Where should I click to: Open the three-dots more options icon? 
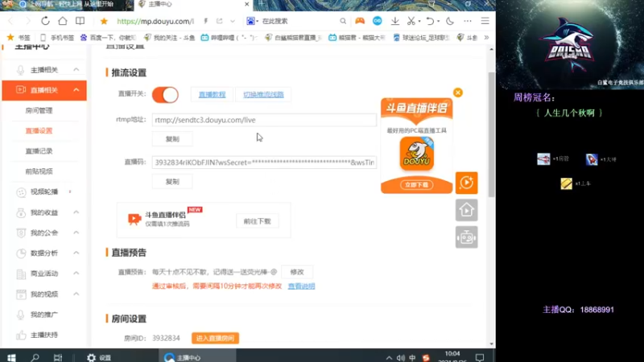[x=468, y=21]
